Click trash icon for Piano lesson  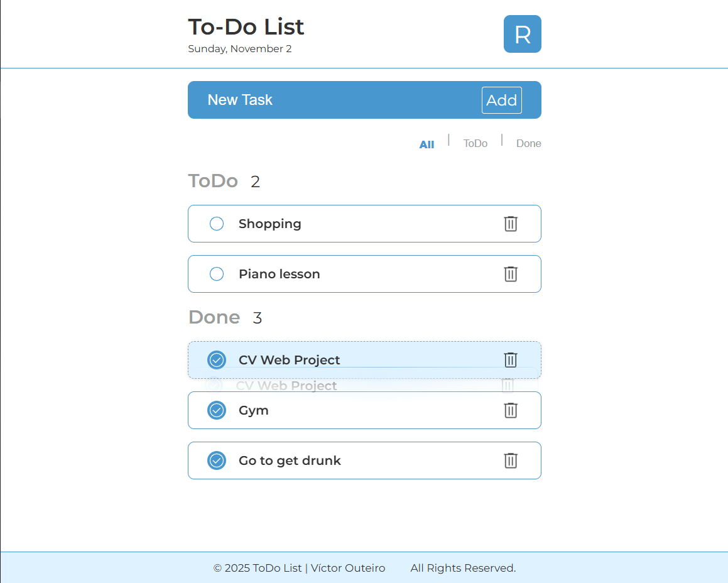click(511, 274)
